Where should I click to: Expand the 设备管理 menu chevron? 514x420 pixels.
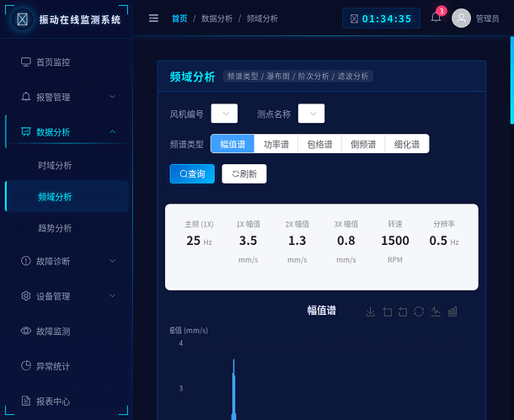112,296
